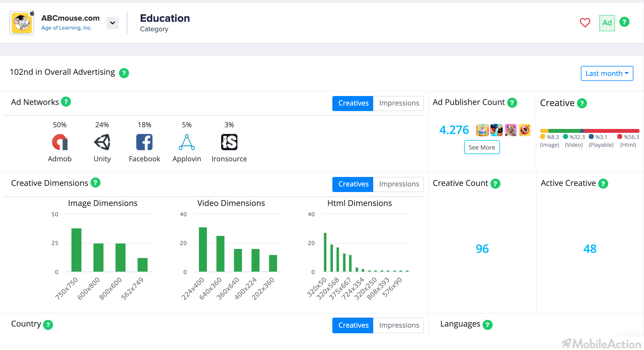644x350 pixels.
Task: Click the red Html legend dot
Action: click(620, 136)
